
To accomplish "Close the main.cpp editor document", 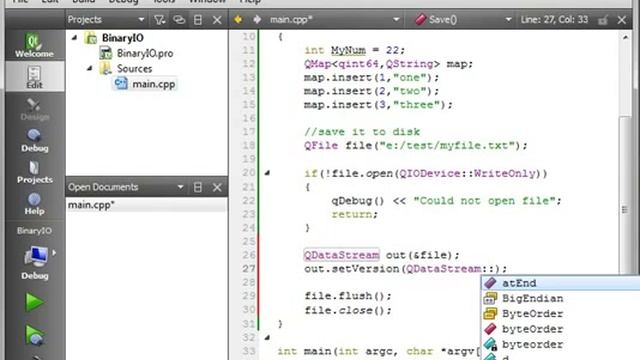I will pos(622,20).
